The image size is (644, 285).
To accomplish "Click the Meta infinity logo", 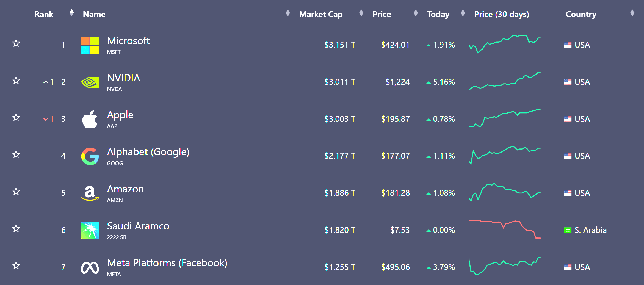I will 90,267.
